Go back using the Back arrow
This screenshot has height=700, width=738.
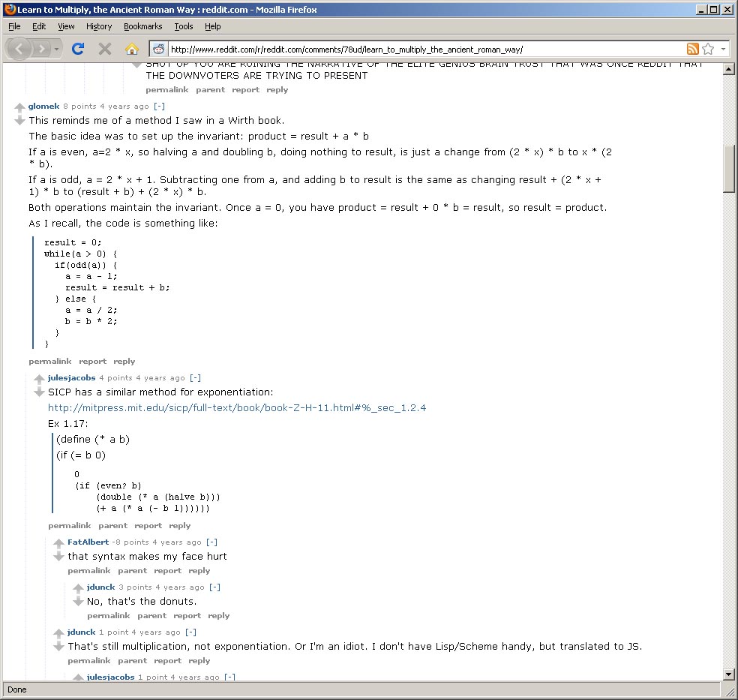(19, 49)
